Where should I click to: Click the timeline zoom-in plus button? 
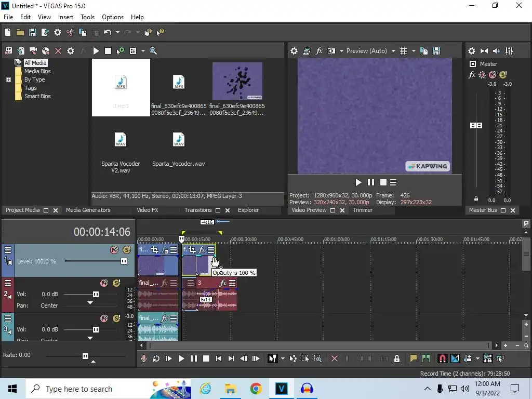point(506,345)
